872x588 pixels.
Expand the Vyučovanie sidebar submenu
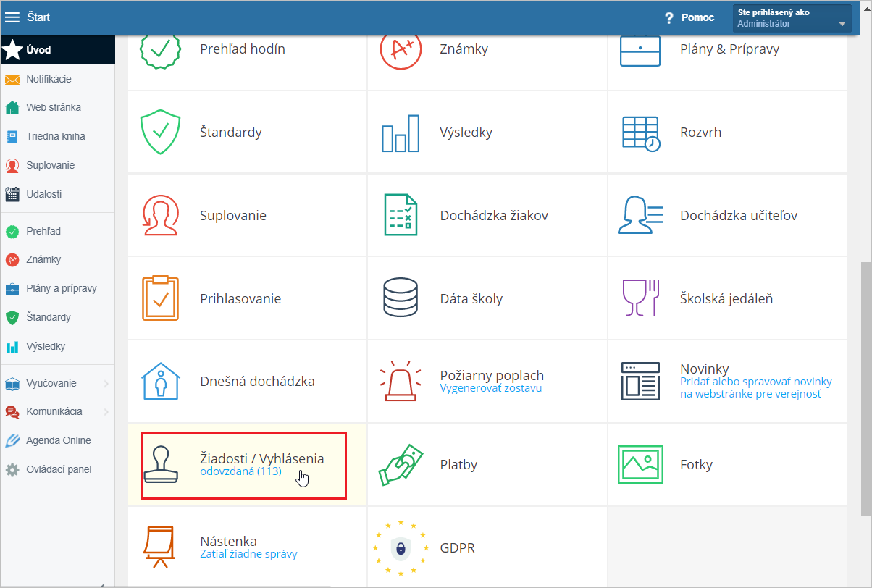point(106,383)
